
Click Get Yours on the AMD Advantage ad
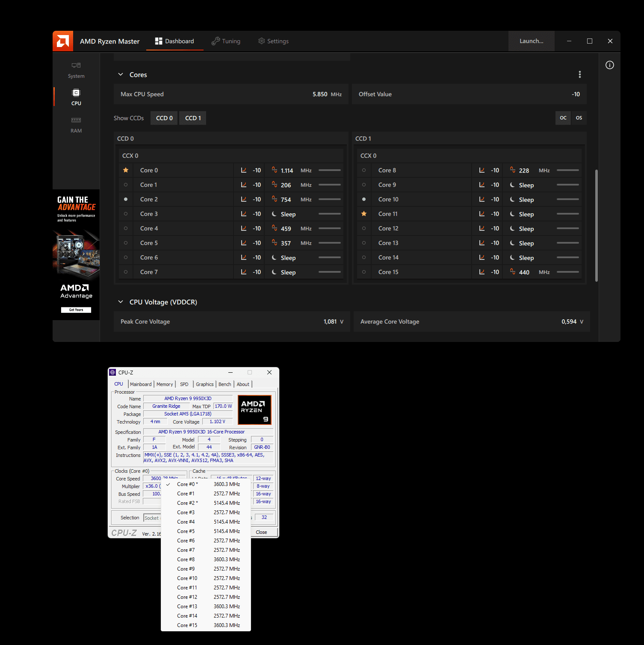(76, 310)
